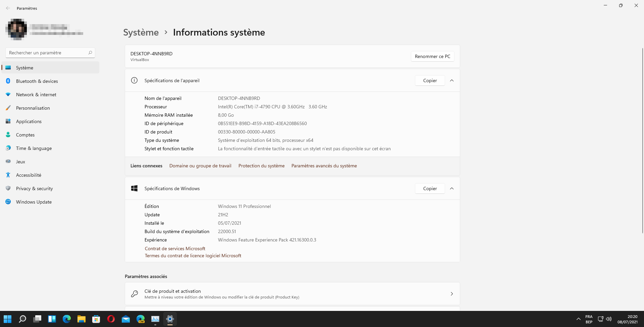The image size is (644, 327).
Task: Open Personnalisation settings
Action: pyautogui.click(x=50, y=108)
